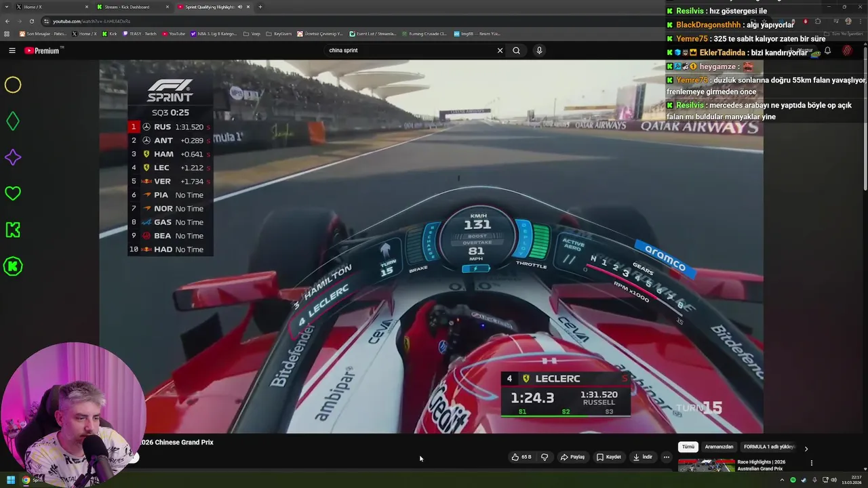Click the YouTube Premium logo
The width and height of the screenshot is (868, 488).
(x=43, y=50)
